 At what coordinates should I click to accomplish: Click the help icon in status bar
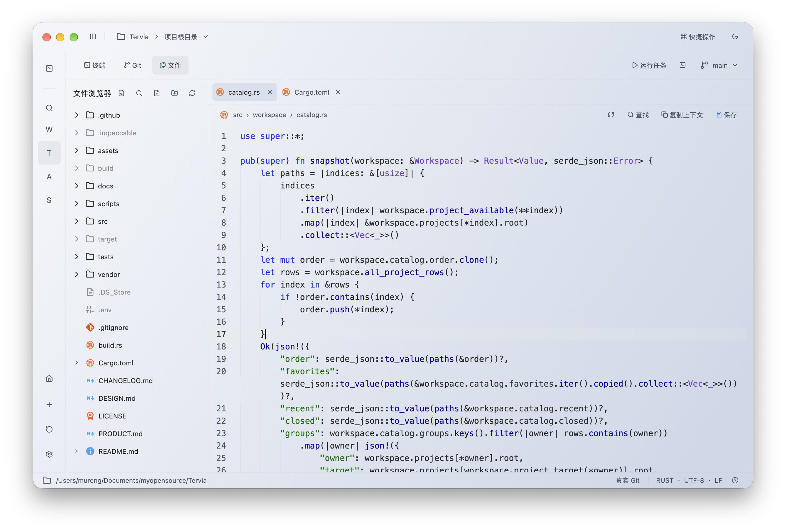[735, 480]
